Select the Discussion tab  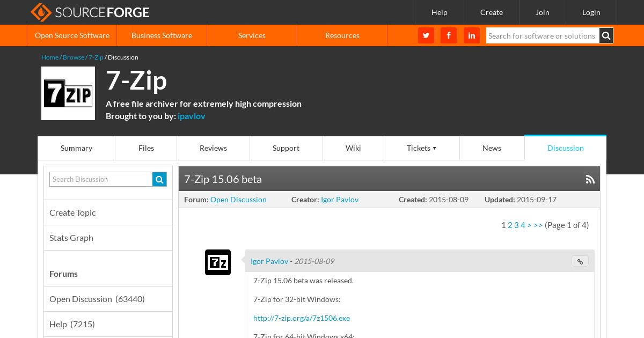[566, 148]
